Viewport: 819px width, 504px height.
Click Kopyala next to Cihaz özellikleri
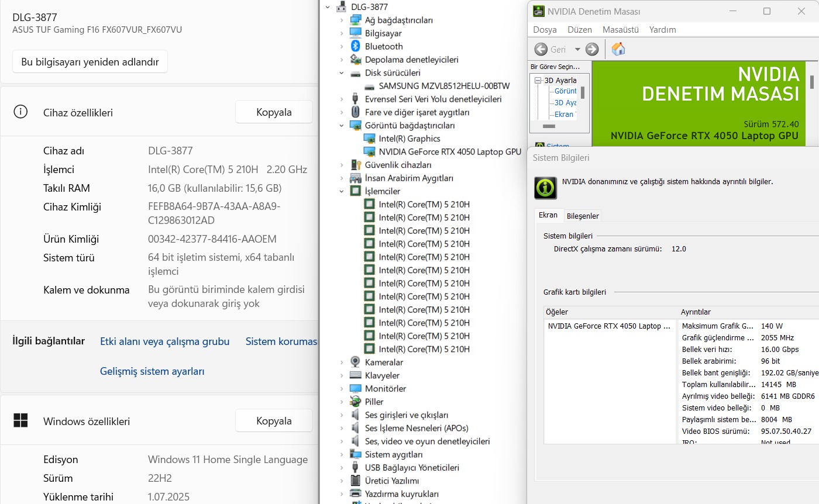click(274, 112)
